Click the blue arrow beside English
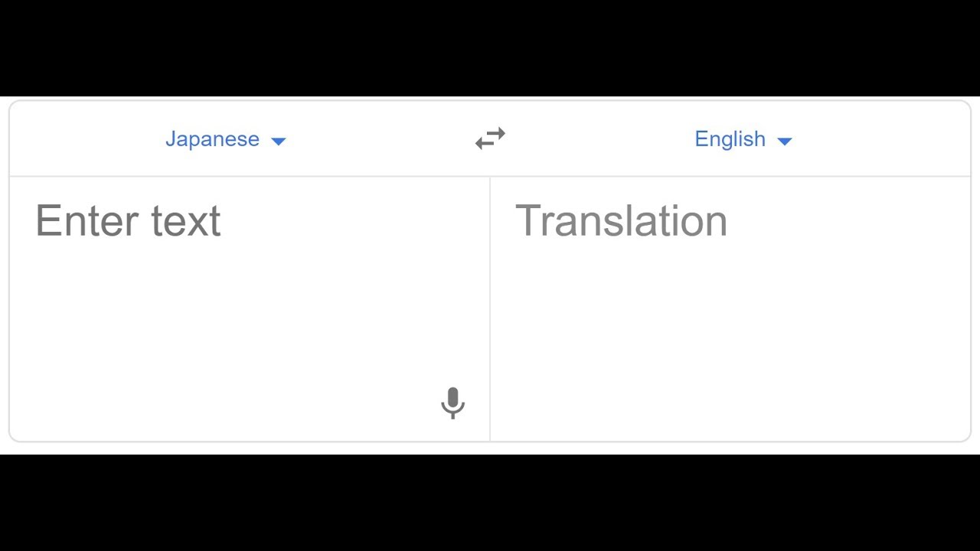 point(785,141)
